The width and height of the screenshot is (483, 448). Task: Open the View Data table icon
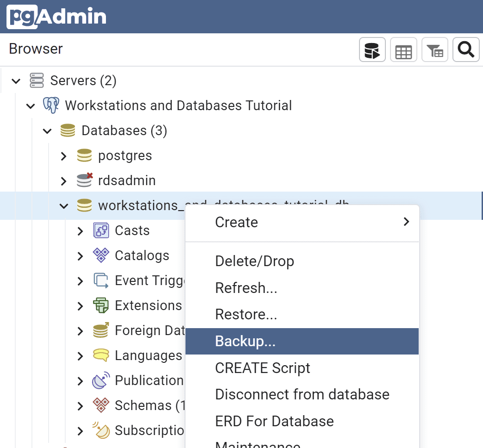403,50
